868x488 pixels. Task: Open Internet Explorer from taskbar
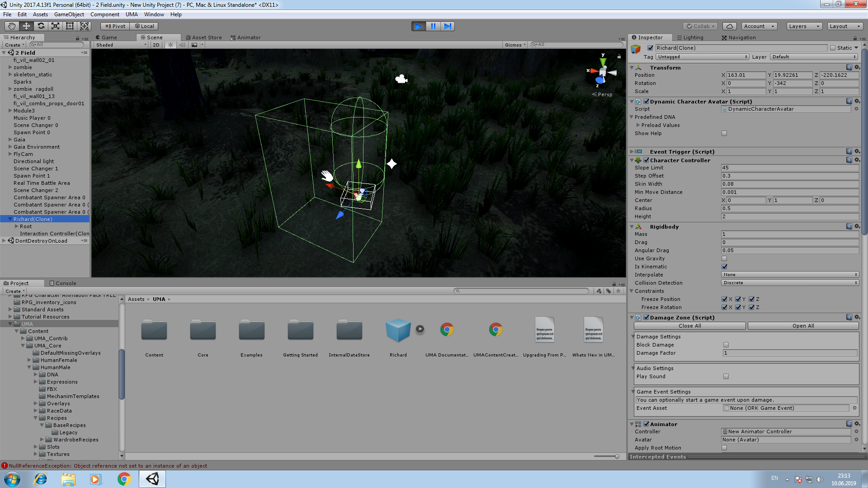point(41,479)
